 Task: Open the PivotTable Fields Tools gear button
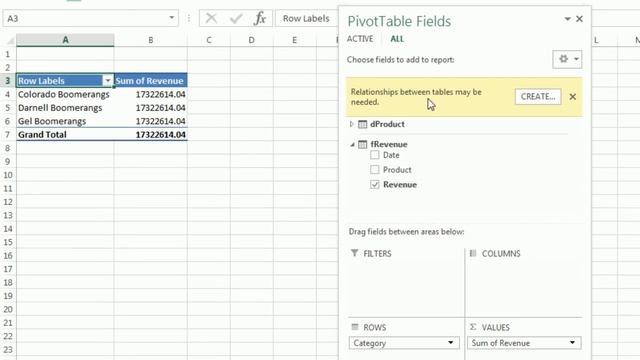(567, 59)
